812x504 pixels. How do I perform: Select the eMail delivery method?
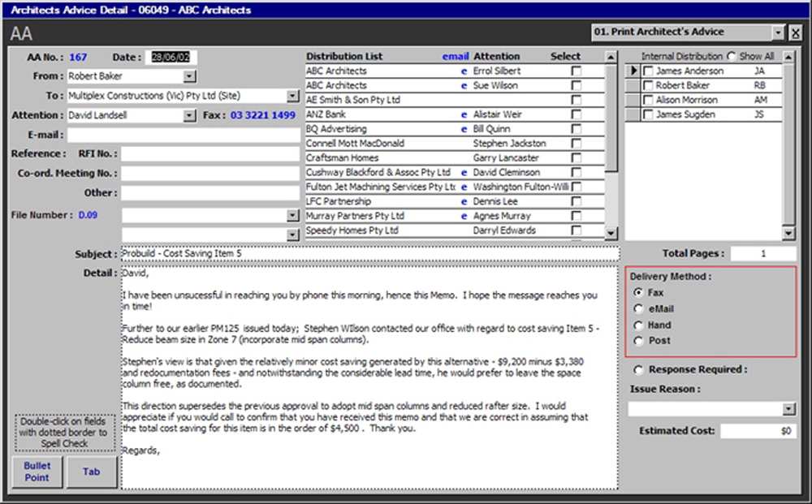[638, 309]
